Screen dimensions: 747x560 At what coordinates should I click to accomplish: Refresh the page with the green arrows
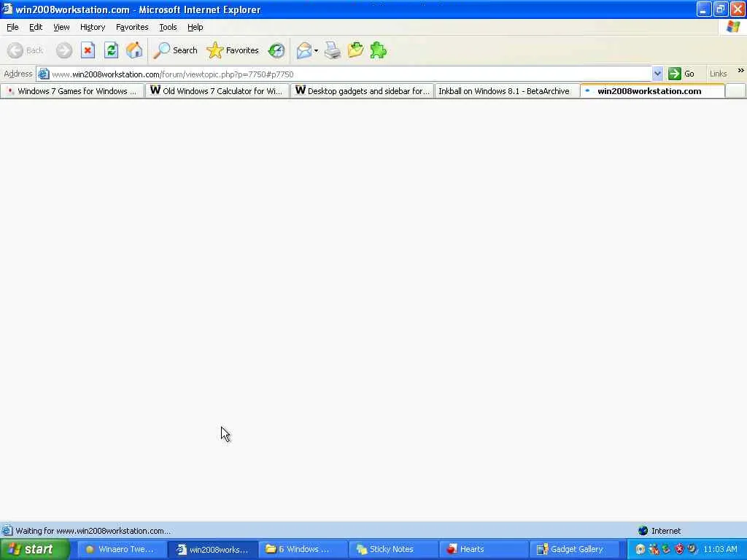(111, 50)
